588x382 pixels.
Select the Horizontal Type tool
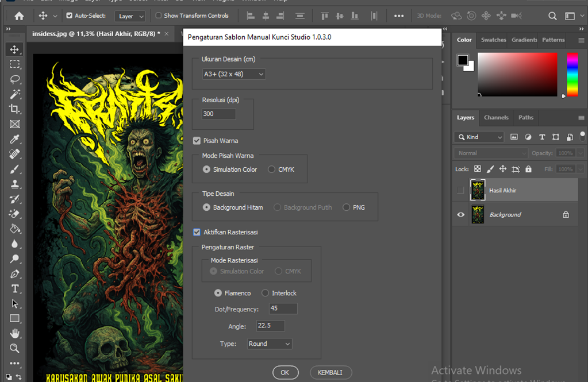point(15,288)
